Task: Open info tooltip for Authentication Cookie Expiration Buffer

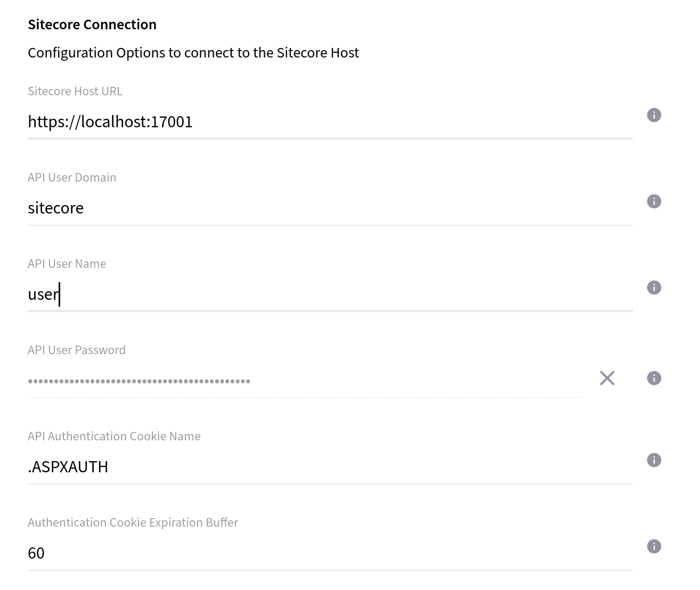Action: [654, 546]
